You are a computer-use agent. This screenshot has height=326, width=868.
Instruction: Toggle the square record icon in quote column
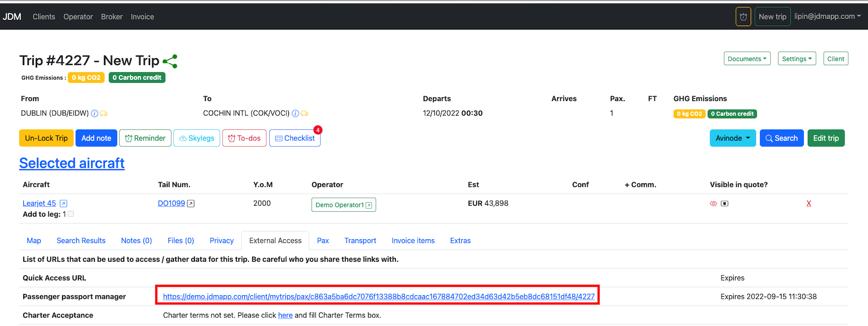(725, 204)
